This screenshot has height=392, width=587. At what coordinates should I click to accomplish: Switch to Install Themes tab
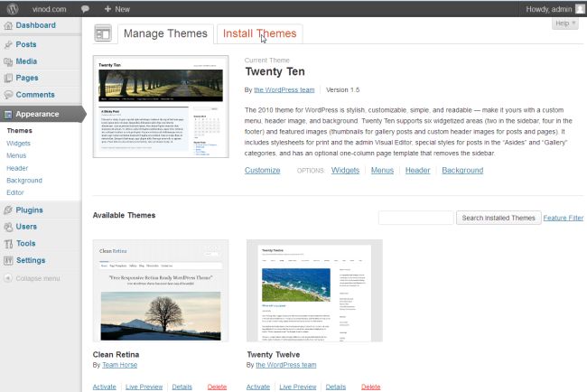(259, 33)
